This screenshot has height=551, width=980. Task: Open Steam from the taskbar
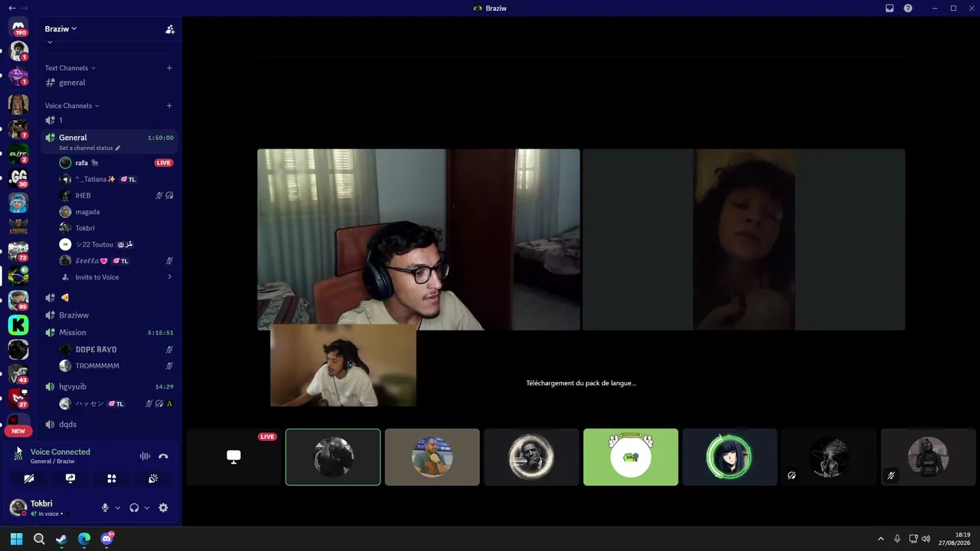coord(61,539)
